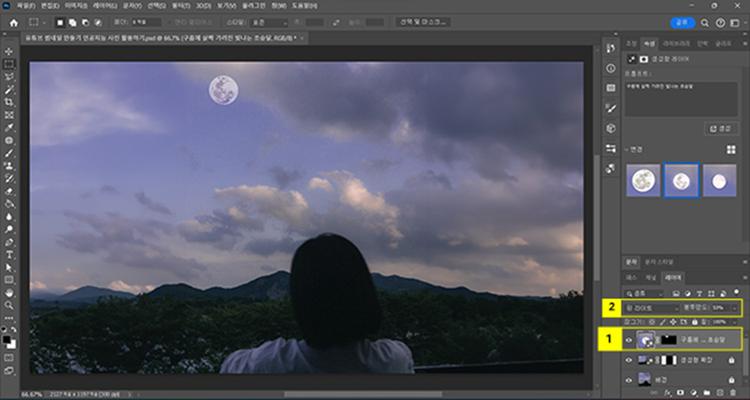Select the Paint Bucket tool
750x400 pixels.
(x=9, y=203)
